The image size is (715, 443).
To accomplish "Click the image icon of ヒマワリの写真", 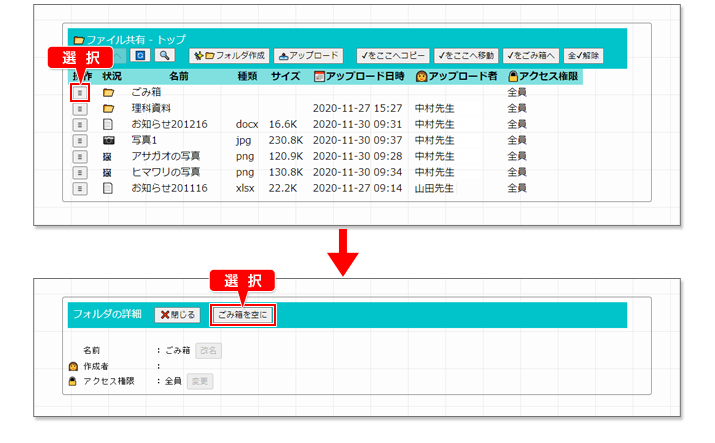I will click(x=107, y=173).
